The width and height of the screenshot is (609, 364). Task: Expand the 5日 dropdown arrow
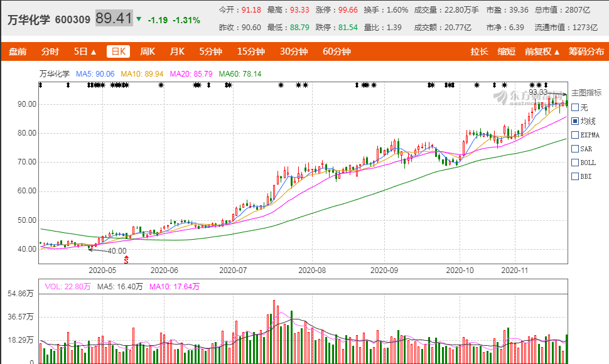click(x=94, y=52)
